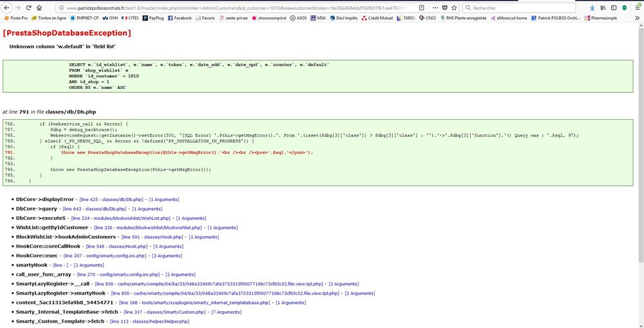Viewport: 644px width, 328px height.
Task: Open the MSA bookmark
Action: 318,18
